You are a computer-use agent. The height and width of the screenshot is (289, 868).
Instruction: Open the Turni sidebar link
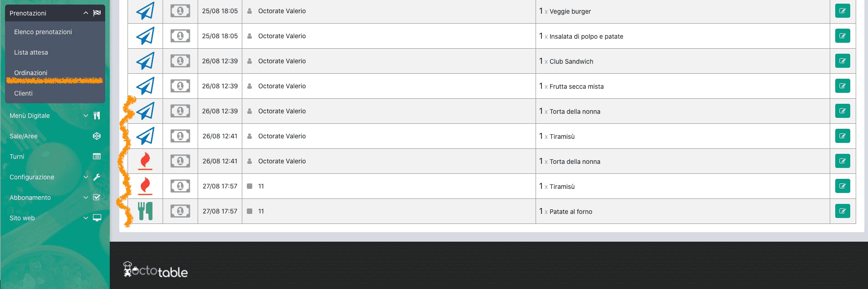(x=17, y=157)
